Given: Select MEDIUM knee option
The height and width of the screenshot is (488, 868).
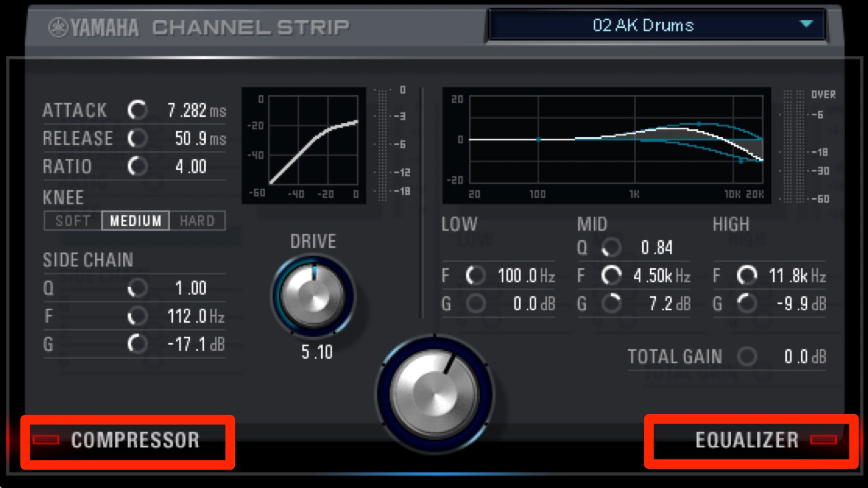Looking at the screenshot, I should pos(135,220).
